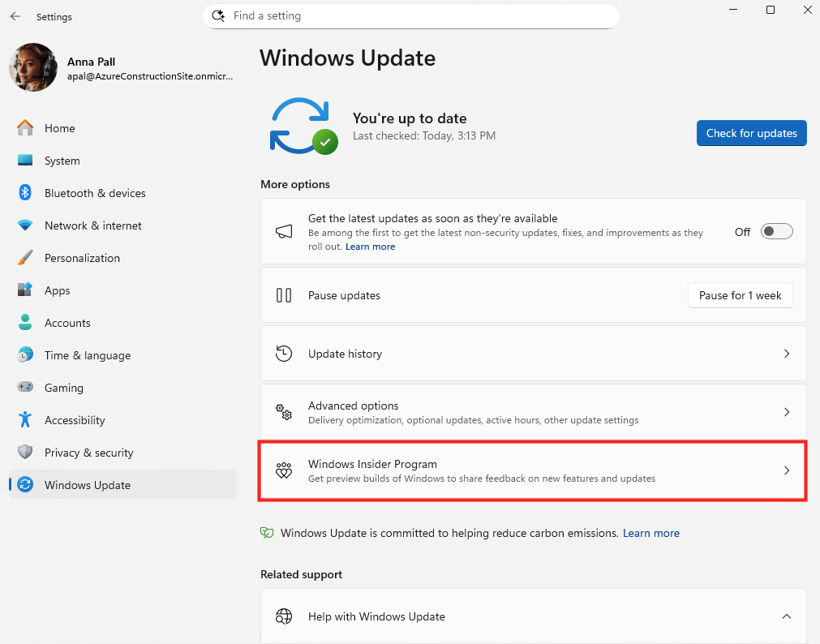Open Advanced options chevron

[x=786, y=412]
